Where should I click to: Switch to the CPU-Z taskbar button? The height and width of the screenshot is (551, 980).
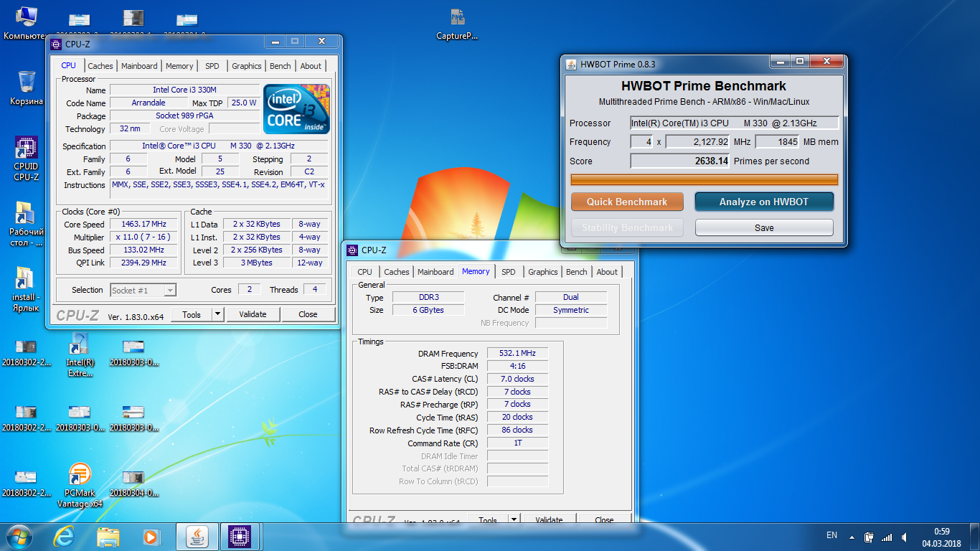pyautogui.click(x=239, y=537)
